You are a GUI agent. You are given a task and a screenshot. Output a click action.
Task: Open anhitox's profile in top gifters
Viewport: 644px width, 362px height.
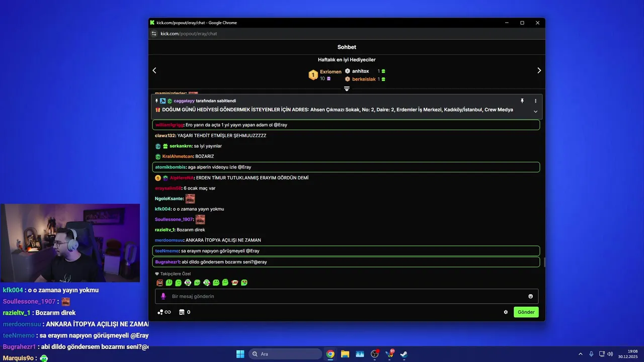click(x=360, y=71)
